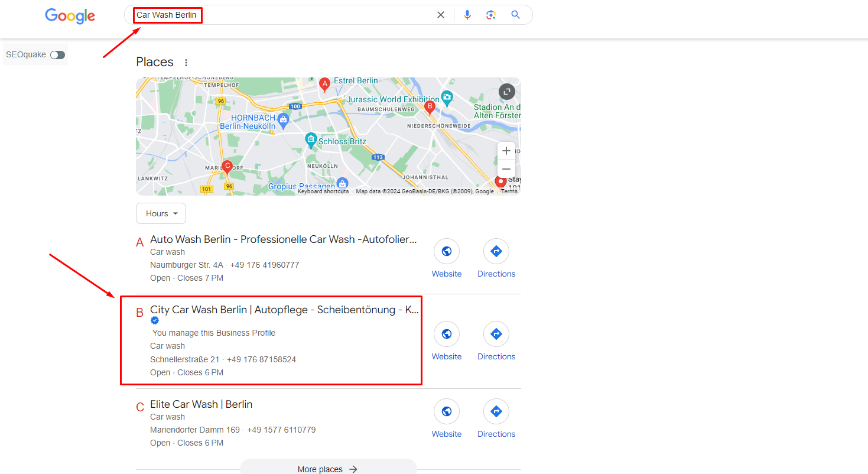The height and width of the screenshot is (474, 868).
Task: Click the Estrel Berlin map label
Action: (x=356, y=80)
